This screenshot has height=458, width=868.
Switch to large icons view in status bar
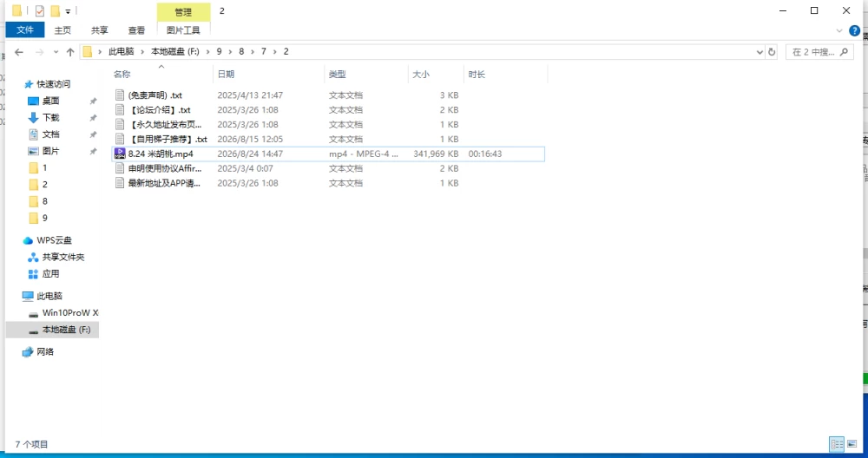point(852,444)
